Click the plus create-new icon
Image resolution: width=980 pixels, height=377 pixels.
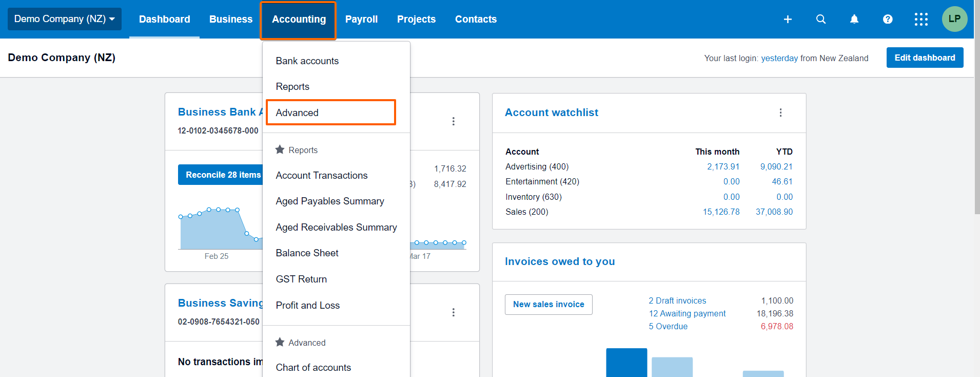788,20
